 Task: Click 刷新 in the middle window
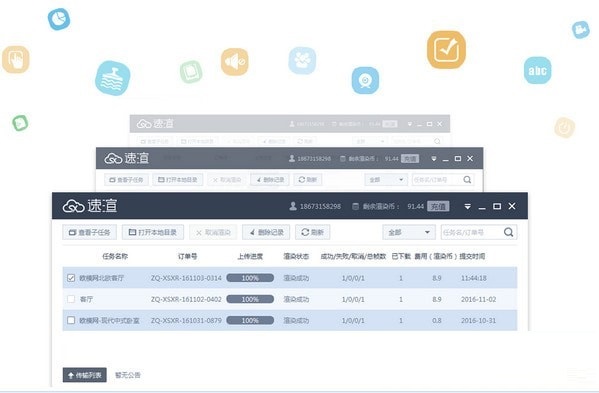click(308, 180)
